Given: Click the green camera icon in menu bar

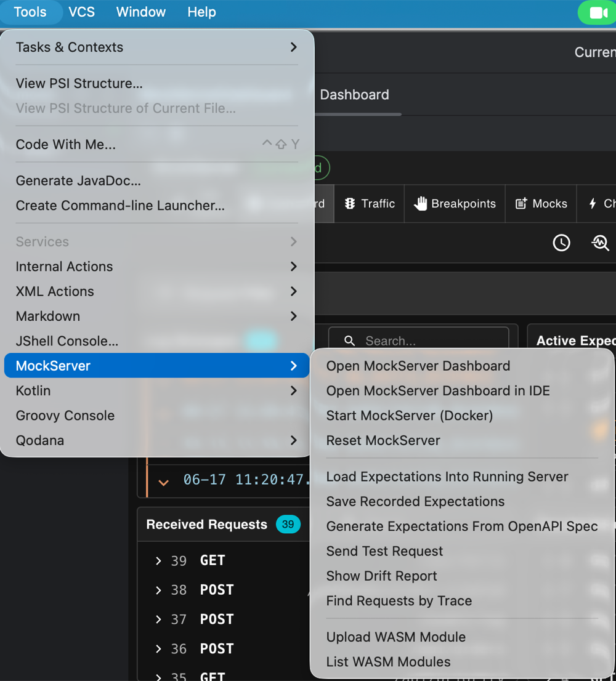Looking at the screenshot, I should coord(598,12).
